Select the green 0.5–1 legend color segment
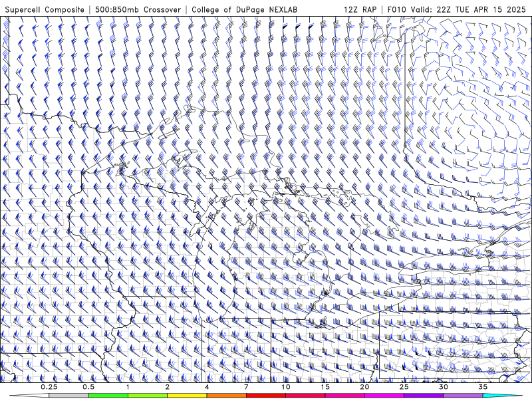The image size is (532, 399). [x=108, y=396]
